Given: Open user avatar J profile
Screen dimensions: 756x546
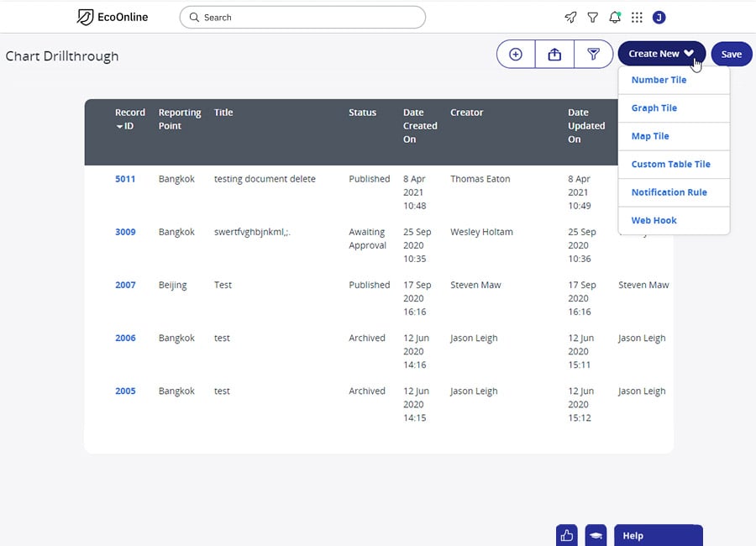Looking at the screenshot, I should pyautogui.click(x=659, y=18).
